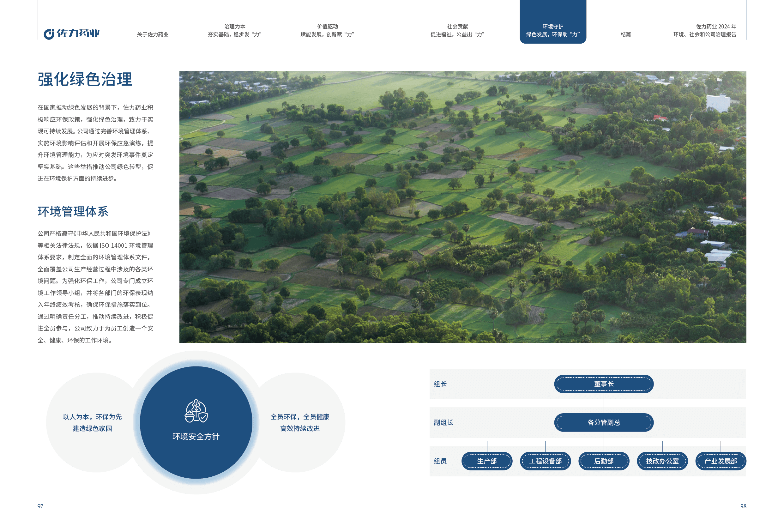Image resolution: width=784 pixels, height=532 pixels.
Task: Switch to 治理为本 navigation tab
Action: tap(234, 30)
